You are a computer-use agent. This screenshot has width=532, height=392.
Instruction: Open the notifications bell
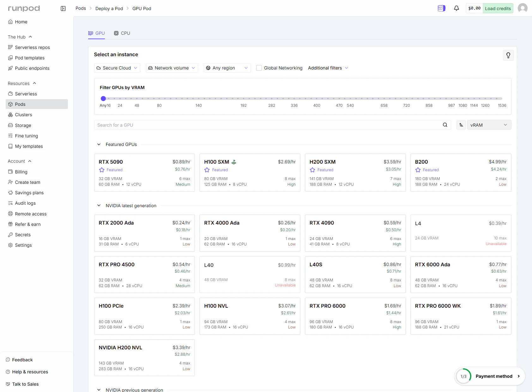tap(456, 8)
